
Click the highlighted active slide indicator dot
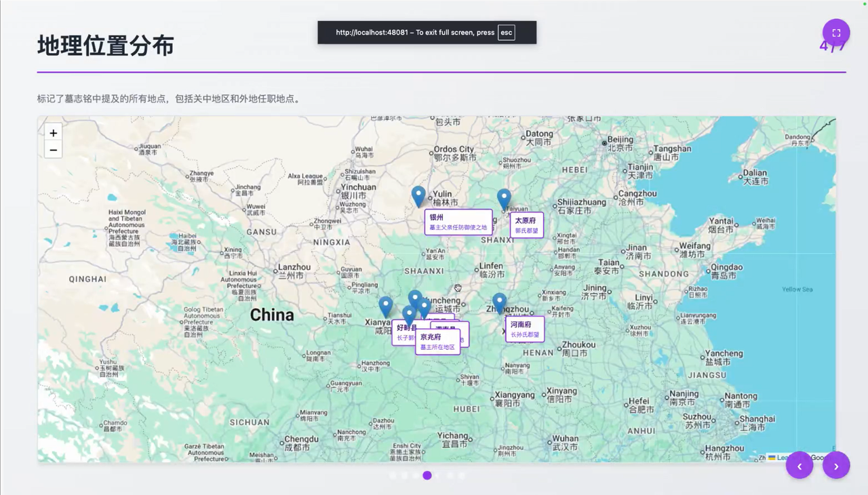(427, 475)
